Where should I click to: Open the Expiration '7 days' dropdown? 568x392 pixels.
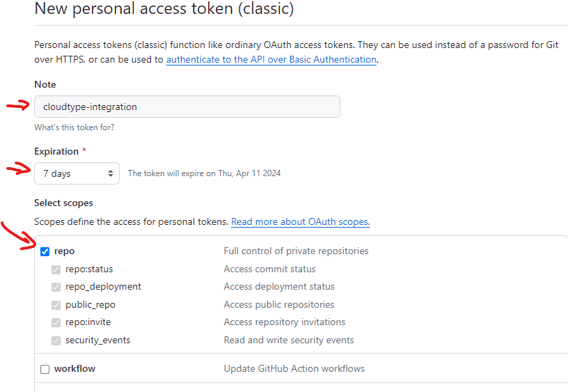point(77,173)
